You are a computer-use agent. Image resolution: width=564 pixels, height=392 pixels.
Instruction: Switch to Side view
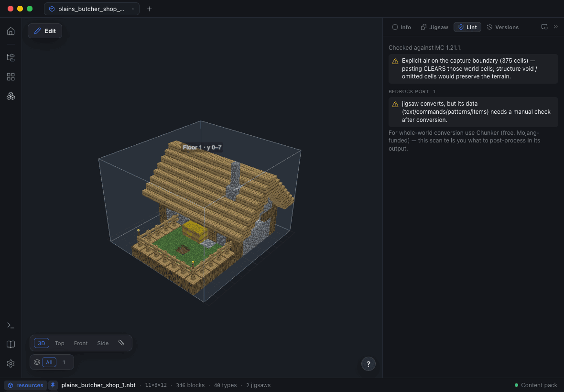tap(103, 343)
